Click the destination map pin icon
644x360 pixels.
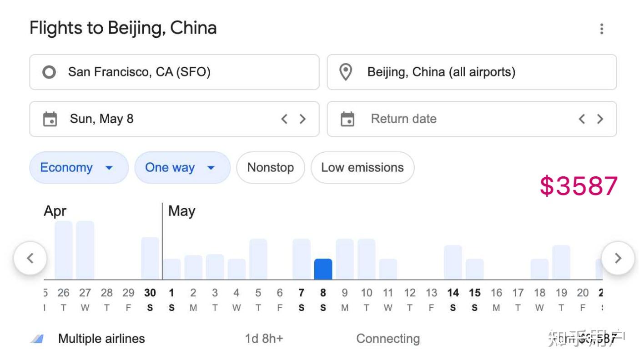click(346, 72)
